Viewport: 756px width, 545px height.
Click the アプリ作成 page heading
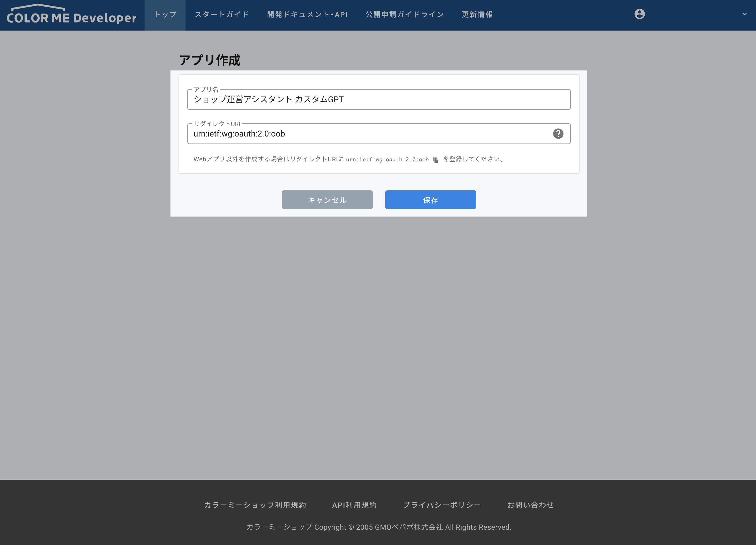pos(210,60)
